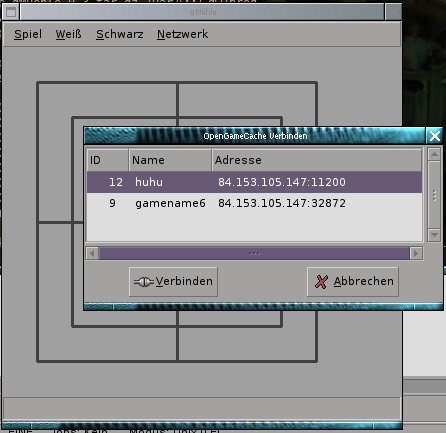Sort by the Name column header
This screenshot has width=446, height=433.
point(170,160)
